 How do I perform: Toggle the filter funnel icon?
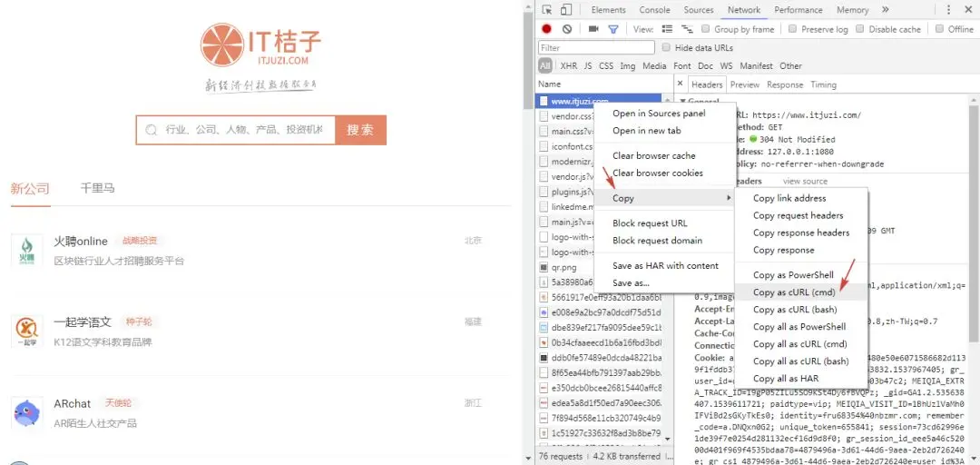pyautogui.click(x=613, y=29)
